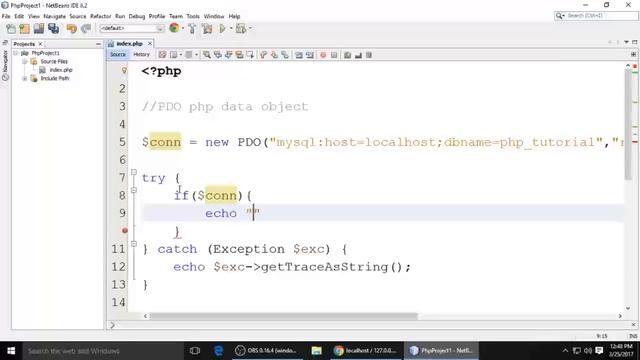Viewport: 640px width, 360px height.
Task: Click the Shift Line Right icon
Action: 310,55
